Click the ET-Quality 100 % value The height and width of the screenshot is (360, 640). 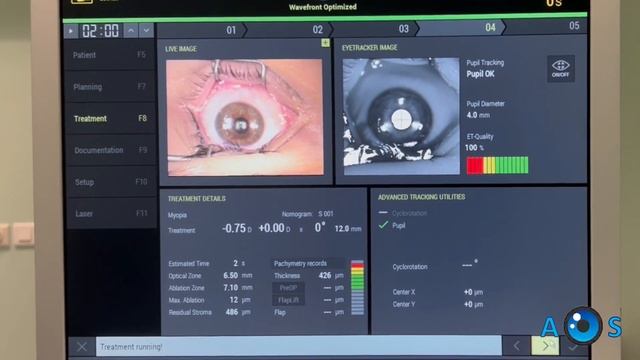click(474, 148)
